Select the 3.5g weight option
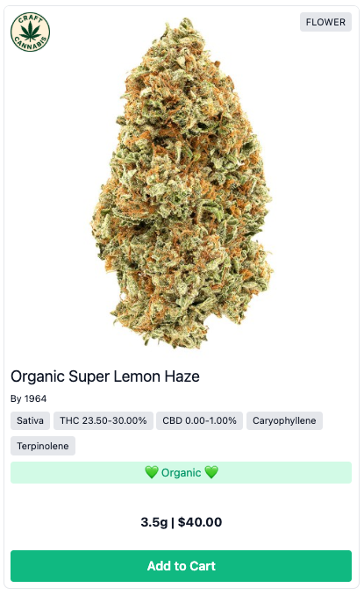Screen dimensions: 364x595 click(x=154, y=522)
